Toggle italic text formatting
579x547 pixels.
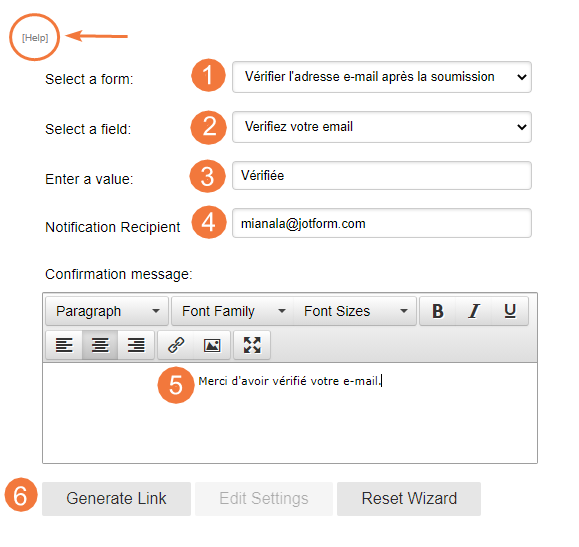pyautogui.click(x=474, y=311)
